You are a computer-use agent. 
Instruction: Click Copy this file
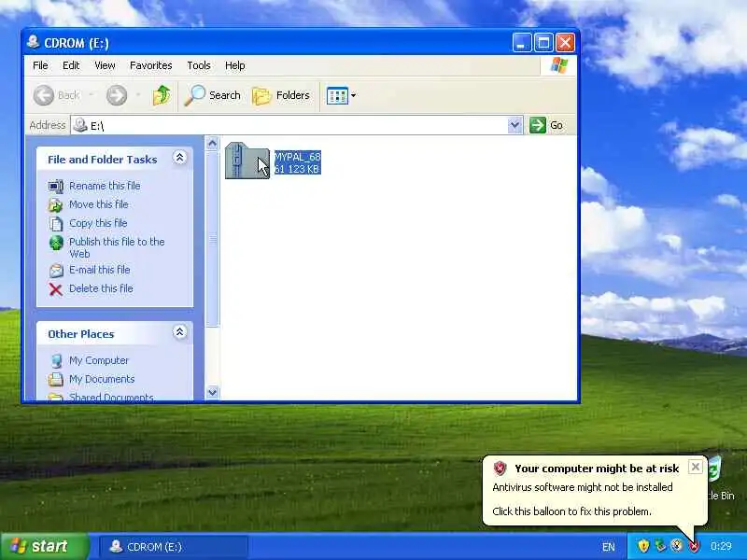pyautogui.click(x=98, y=223)
